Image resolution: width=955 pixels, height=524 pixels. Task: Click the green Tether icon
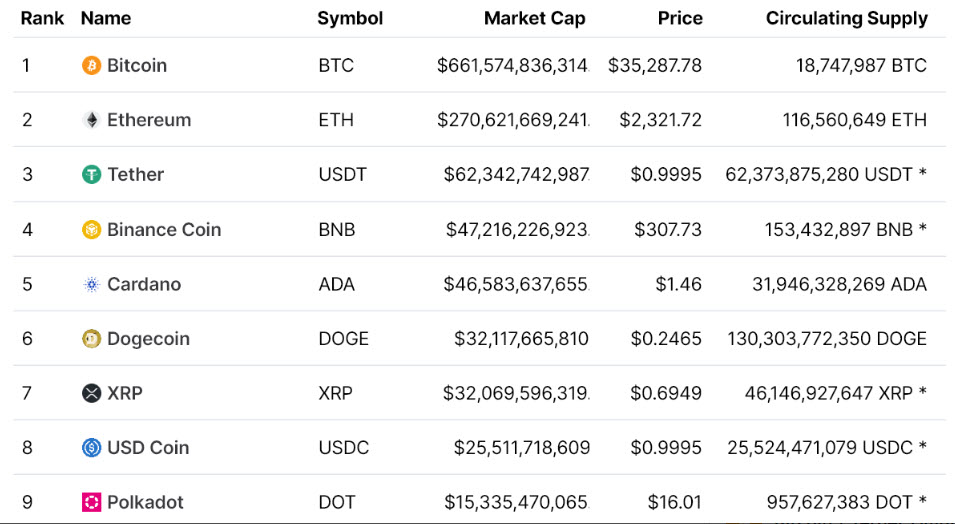91,174
